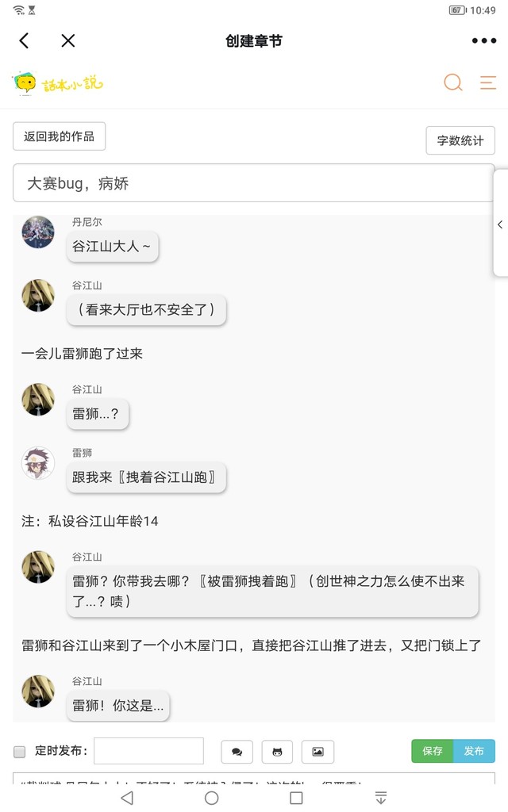Publish the chapter with 发布
Viewport: 508px width, 812px height.
point(475,751)
